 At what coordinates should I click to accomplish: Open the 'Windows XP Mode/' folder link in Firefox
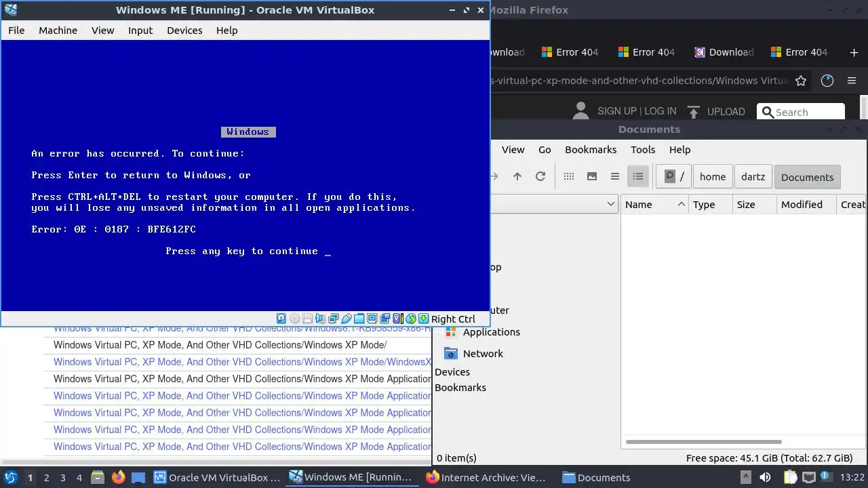[x=220, y=345]
